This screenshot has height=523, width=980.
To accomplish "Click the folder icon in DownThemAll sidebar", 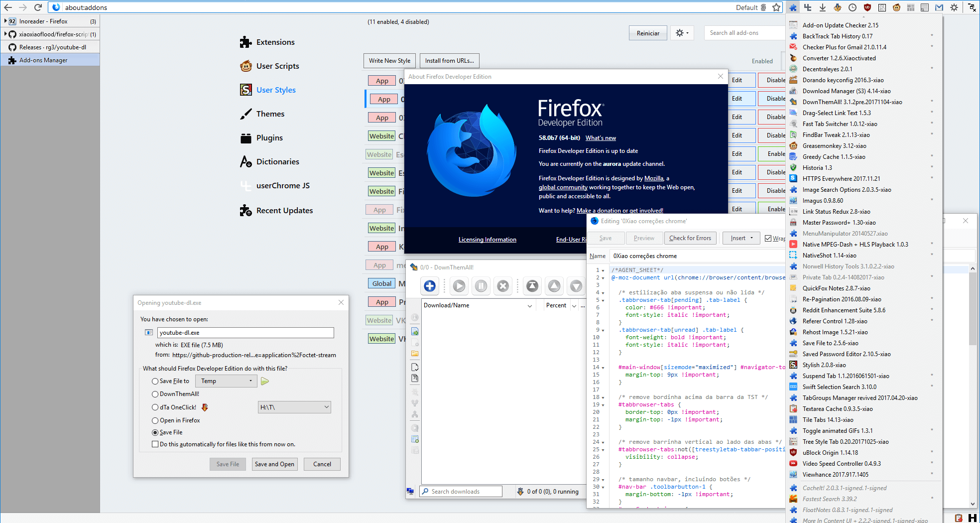I will tap(414, 354).
